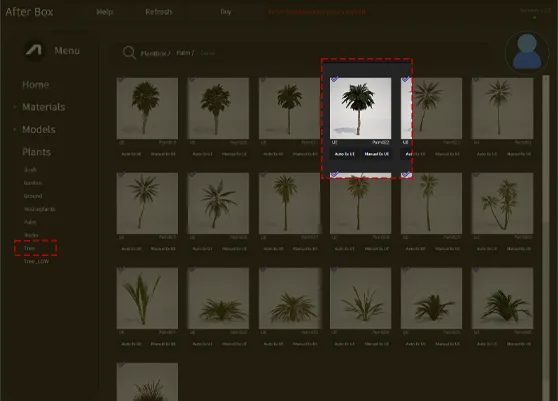
Task: Open the user profile avatar
Action: (x=527, y=52)
